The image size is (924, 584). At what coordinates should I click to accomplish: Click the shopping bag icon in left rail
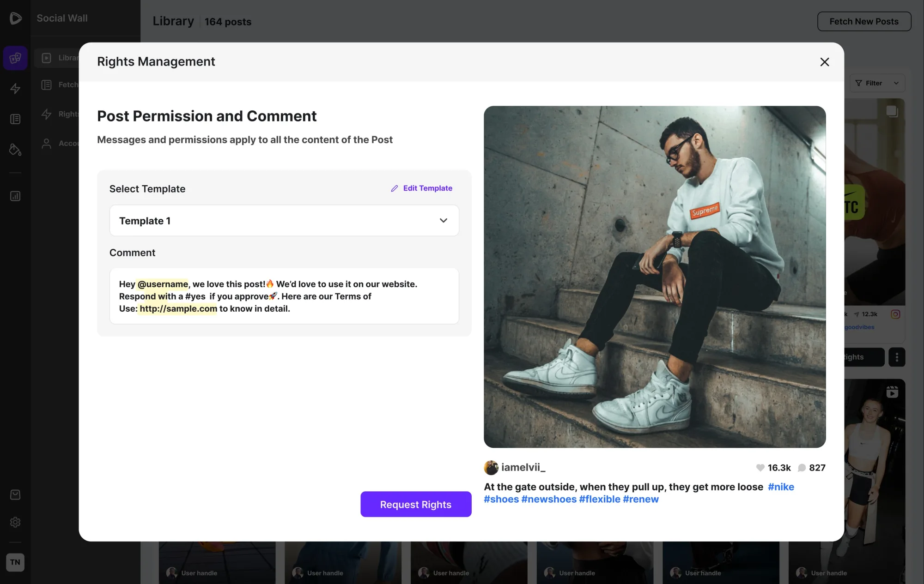[15, 494]
